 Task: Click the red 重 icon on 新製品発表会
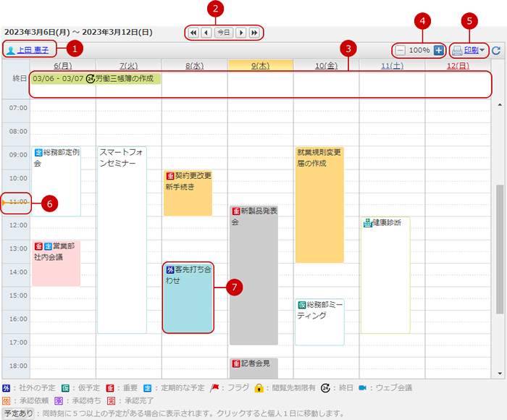[236, 211]
